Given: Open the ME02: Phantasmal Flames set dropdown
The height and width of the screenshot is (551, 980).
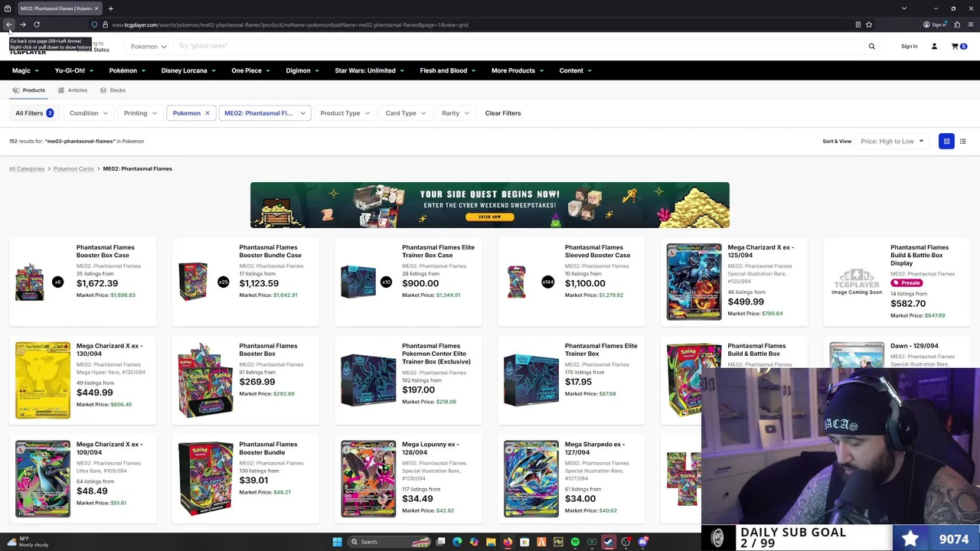Looking at the screenshot, I should (265, 113).
